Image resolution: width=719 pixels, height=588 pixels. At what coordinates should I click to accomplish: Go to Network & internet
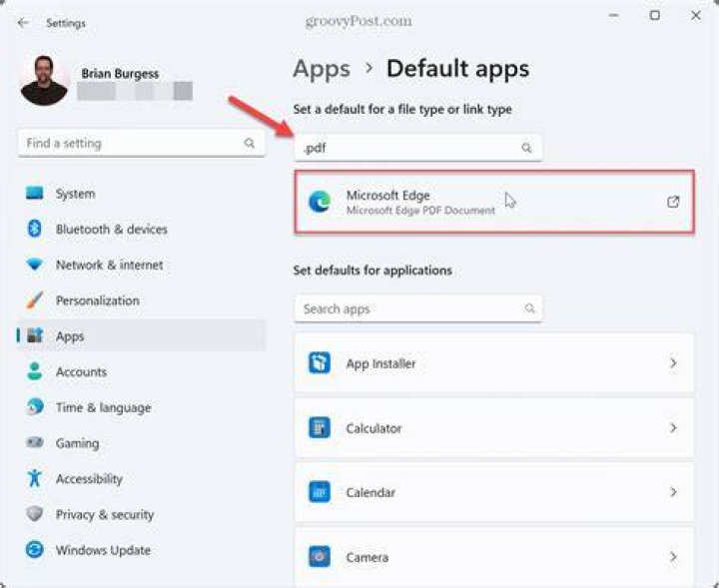[x=141, y=265]
